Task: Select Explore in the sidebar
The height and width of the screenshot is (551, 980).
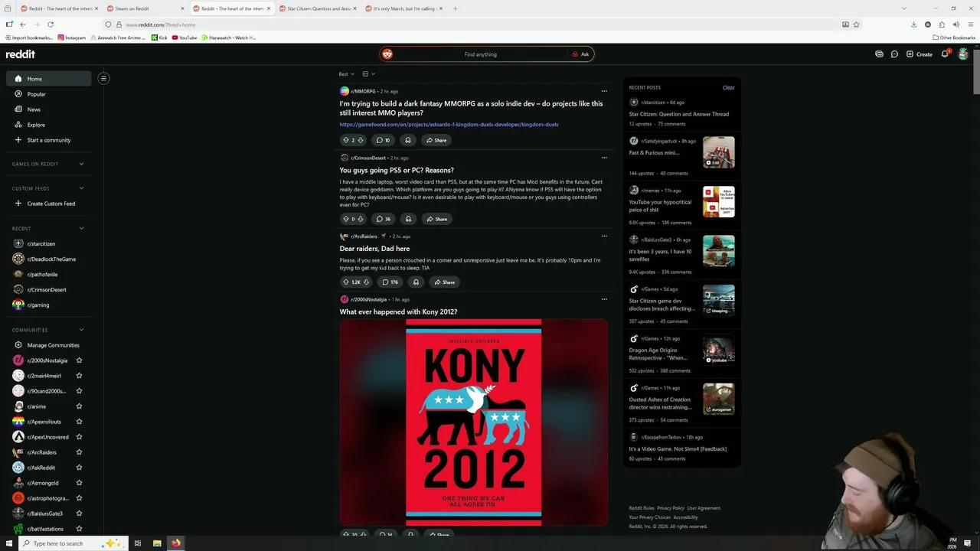Action: click(x=49, y=125)
